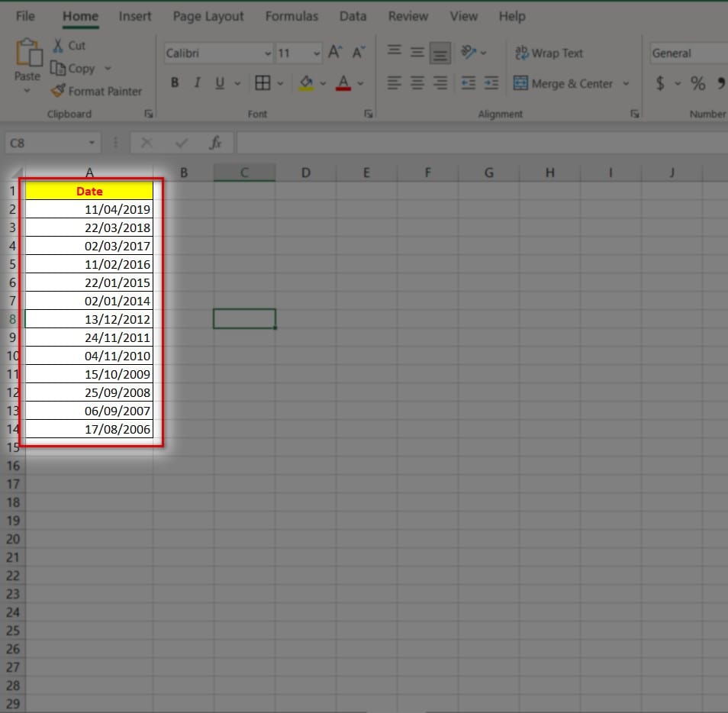This screenshot has height=713, width=728.
Task: Open the Page Layout tab
Action: click(x=208, y=16)
